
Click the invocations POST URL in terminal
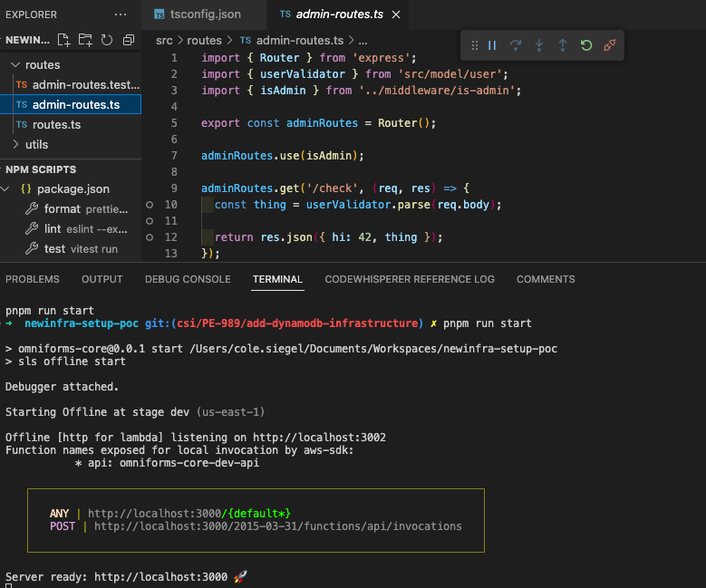pyautogui.click(x=278, y=525)
